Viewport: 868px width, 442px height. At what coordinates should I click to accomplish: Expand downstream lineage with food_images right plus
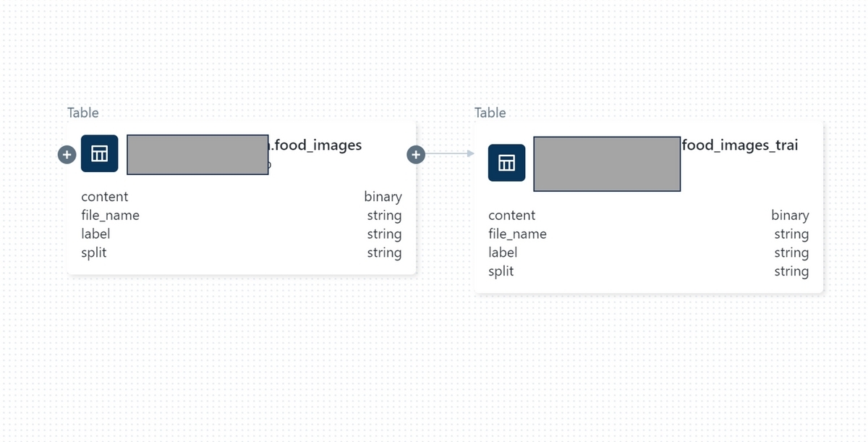(416, 154)
